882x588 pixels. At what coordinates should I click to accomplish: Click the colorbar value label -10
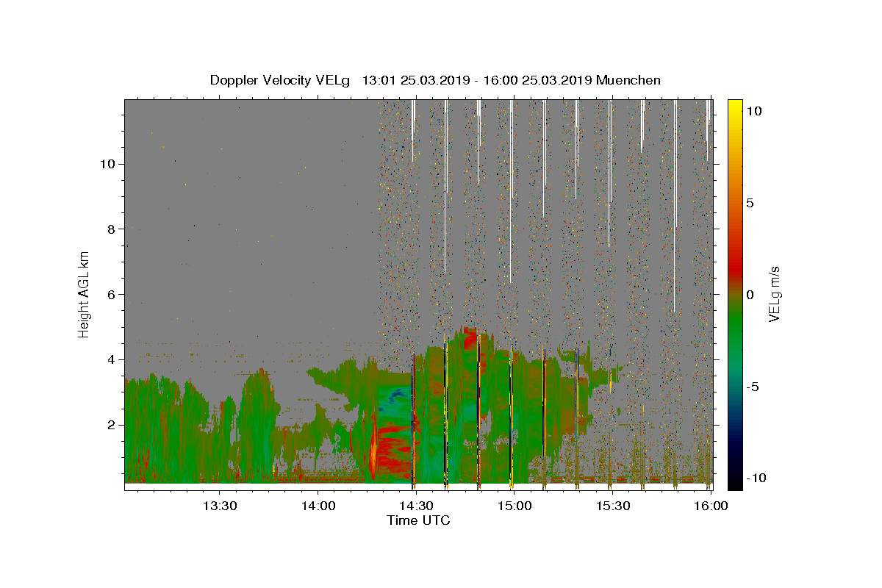click(x=759, y=478)
